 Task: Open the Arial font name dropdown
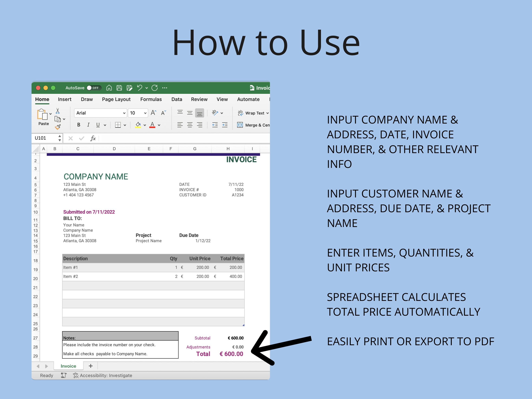pyautogui.click(x=100, y=113)
